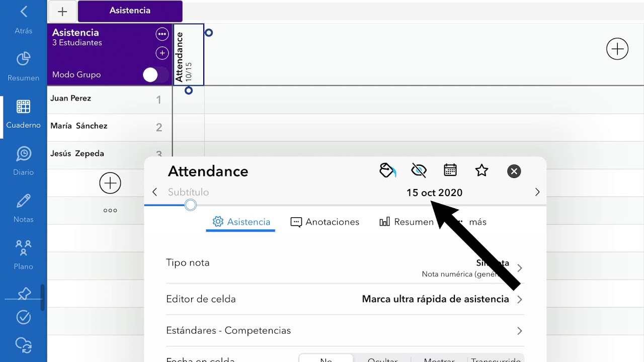
Task: Add a new tab with plus button
Action: point(62,11)
